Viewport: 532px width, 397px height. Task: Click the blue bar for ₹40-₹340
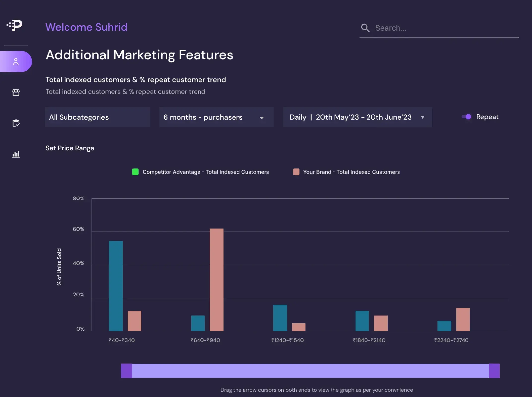[116, 286]
